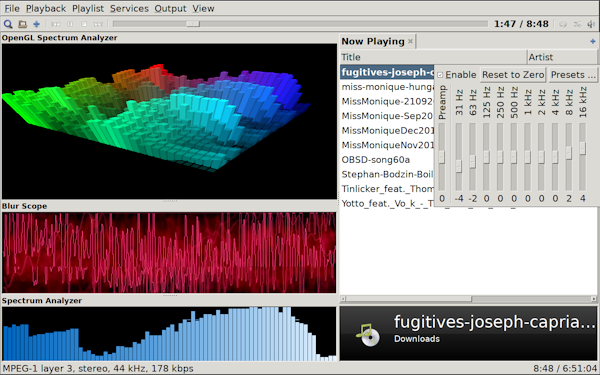This screenshot has height=375, width=600.
Task: Click the Reset to Zero button
Action: click(x=513, y=75)
